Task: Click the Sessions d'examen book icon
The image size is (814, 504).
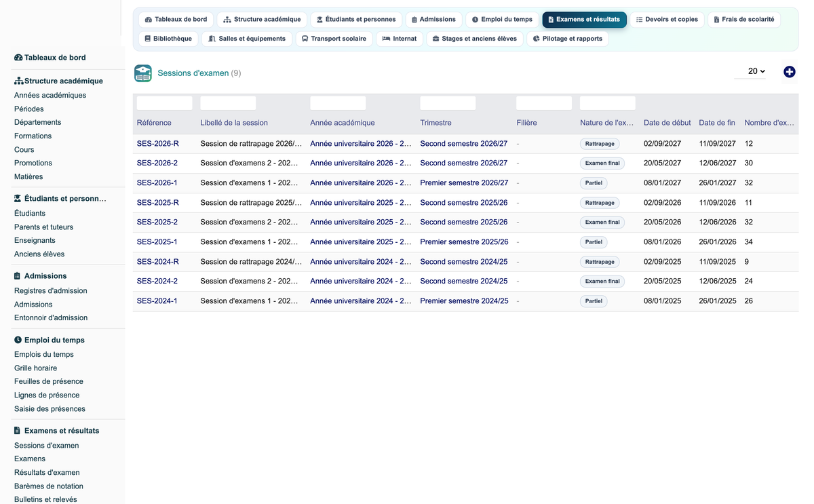Action: [143, 73]
